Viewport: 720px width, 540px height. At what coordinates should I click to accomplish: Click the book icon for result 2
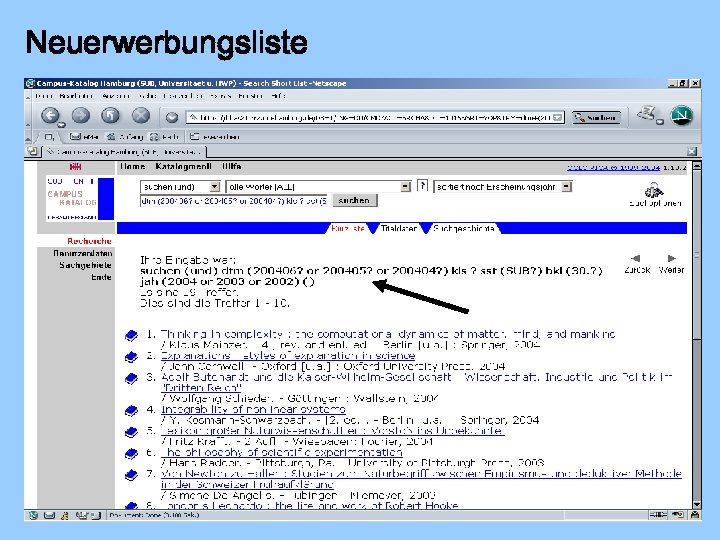click(131, 357)
